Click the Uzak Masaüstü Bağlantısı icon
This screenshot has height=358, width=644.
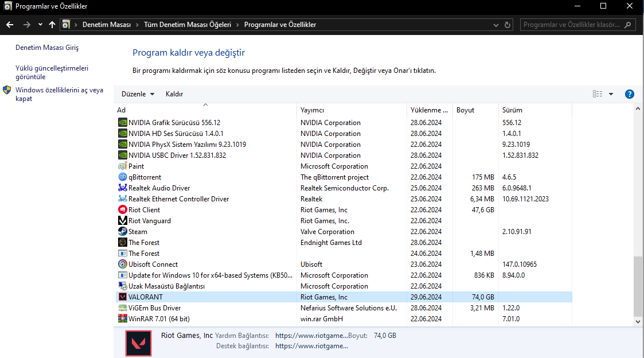coord(122,286)
